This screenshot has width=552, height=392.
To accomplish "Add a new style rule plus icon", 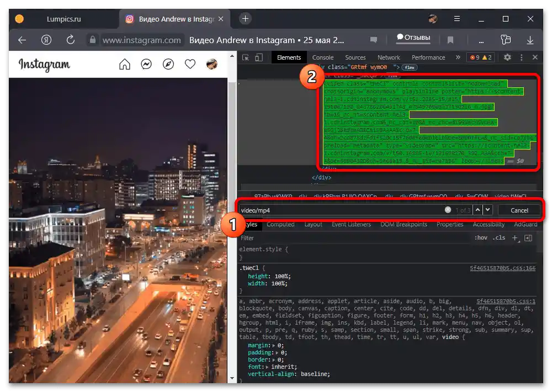I will tap(515, 238).
